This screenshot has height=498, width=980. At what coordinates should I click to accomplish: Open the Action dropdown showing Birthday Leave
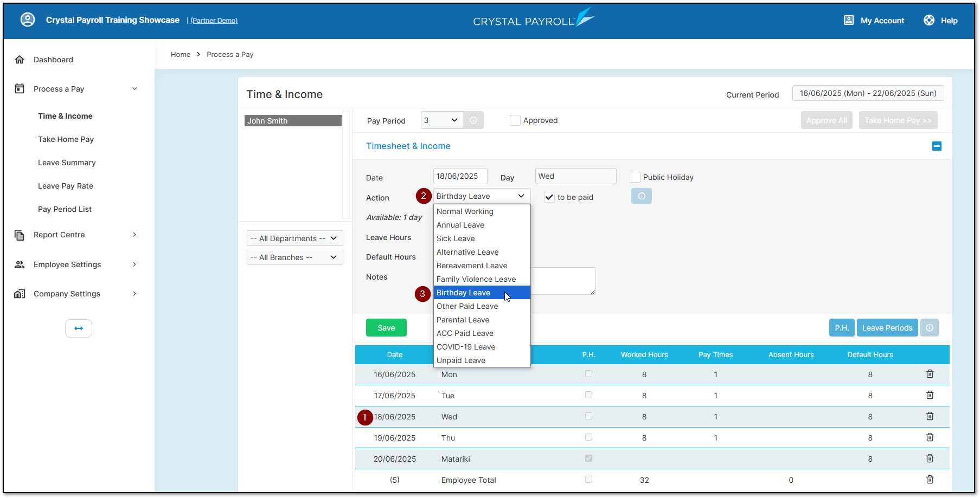[x=482, y=196]
